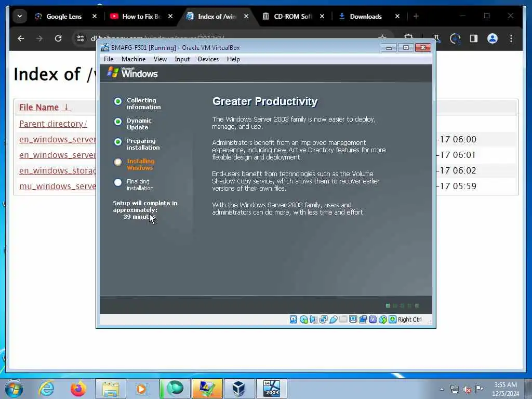Open the muted volume icon in system tray
532x399 pixels.
click(467, 390)
